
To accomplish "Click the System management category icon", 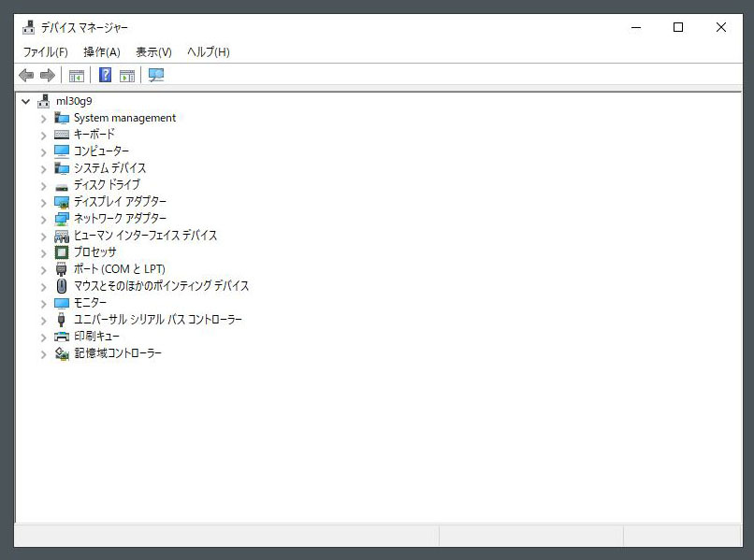I will (62, 118).
